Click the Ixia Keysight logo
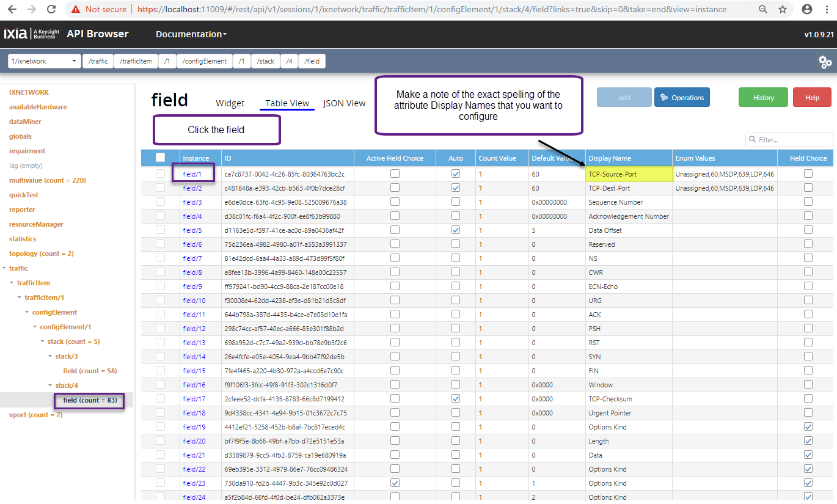 [x=32, y=34]
